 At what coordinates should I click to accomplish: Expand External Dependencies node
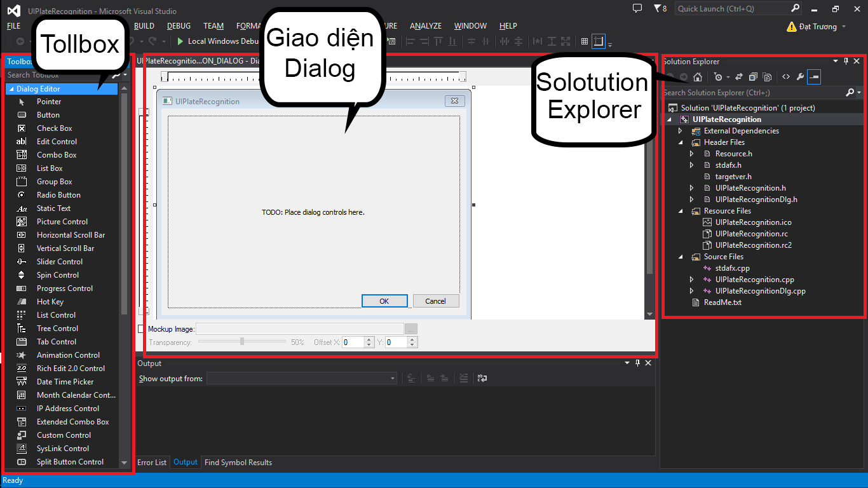coord(680,131)
